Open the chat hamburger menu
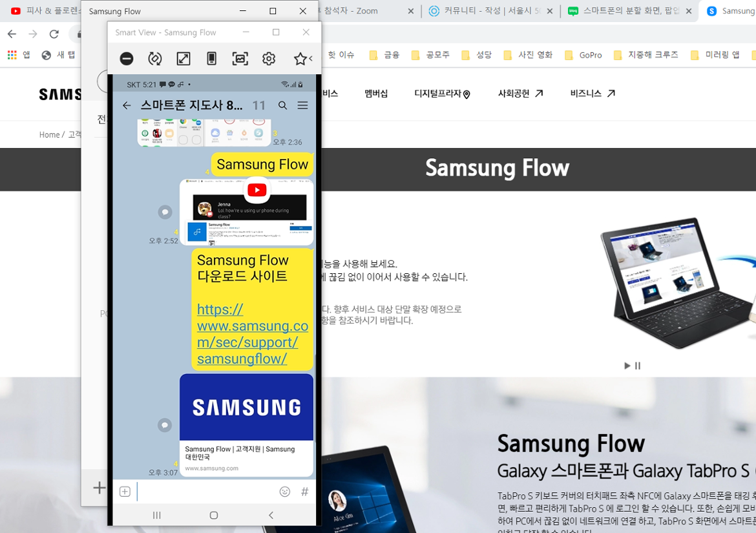 tap(302, 105)
